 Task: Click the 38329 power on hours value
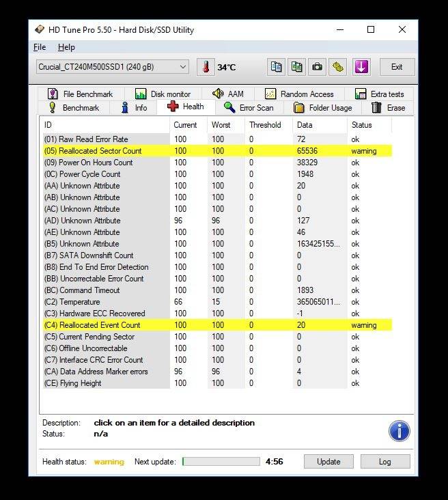(x=307, y=163)
